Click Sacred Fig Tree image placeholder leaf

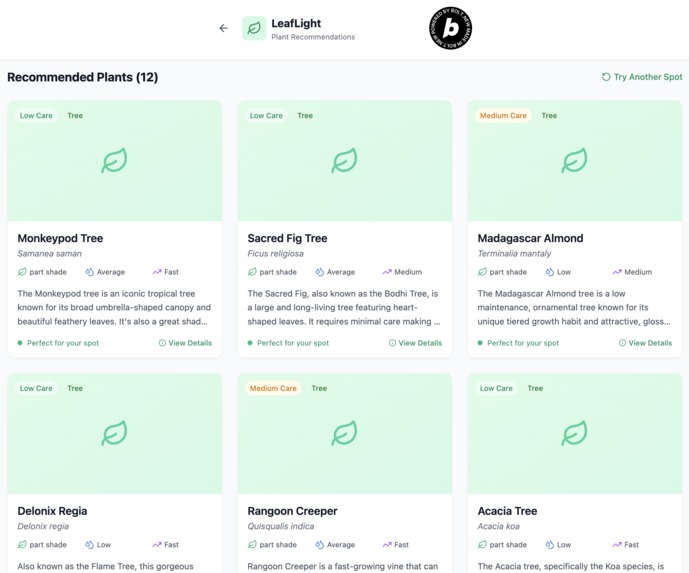(344, 160)
